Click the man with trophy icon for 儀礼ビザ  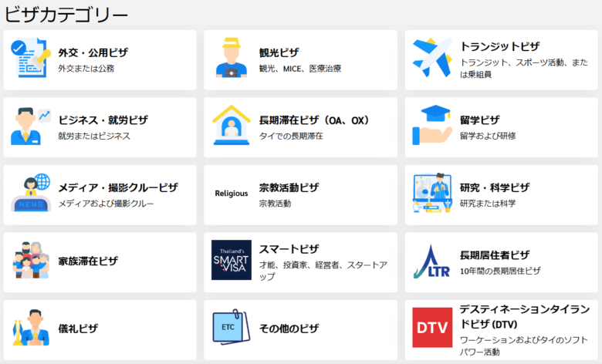31,328
